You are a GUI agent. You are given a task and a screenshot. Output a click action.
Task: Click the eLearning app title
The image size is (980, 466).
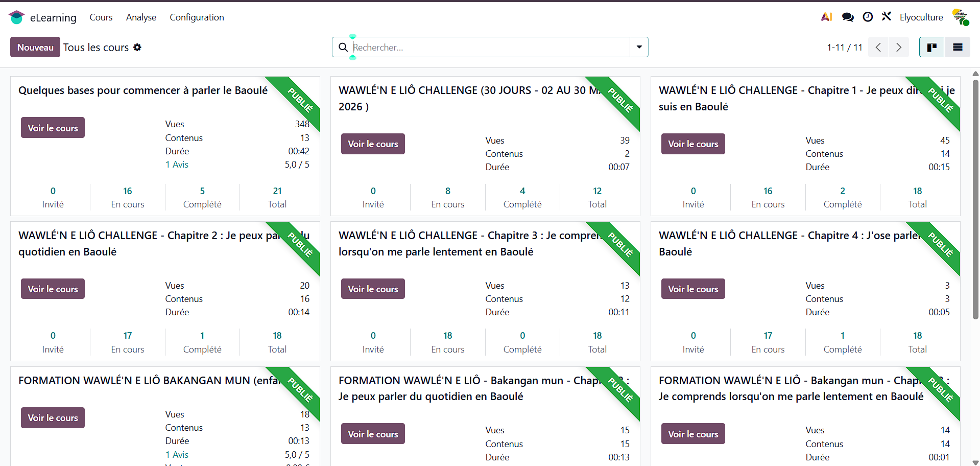pos(53,18)
